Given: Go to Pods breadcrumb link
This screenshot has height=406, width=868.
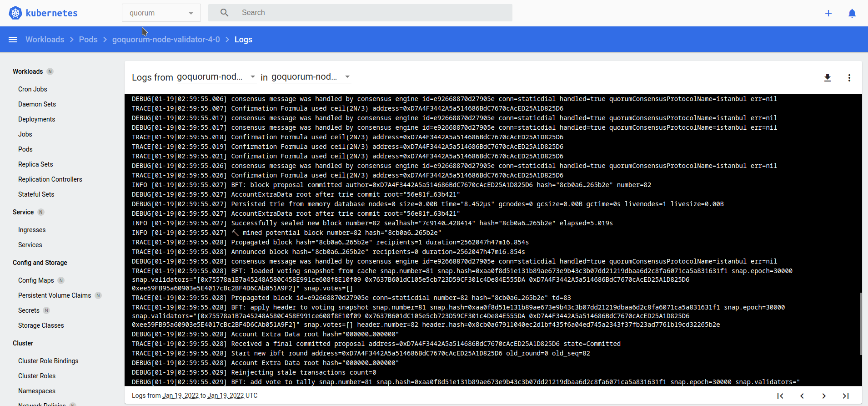Looking at the screenshot, I should coord(88,40).
